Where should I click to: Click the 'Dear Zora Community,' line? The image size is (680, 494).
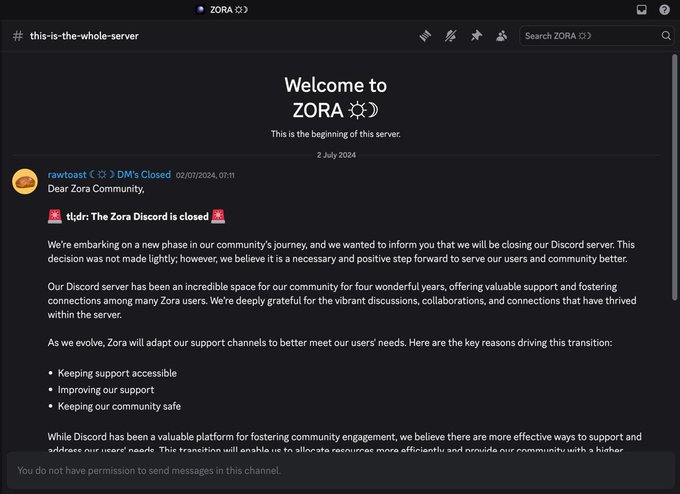coord(96,189)
